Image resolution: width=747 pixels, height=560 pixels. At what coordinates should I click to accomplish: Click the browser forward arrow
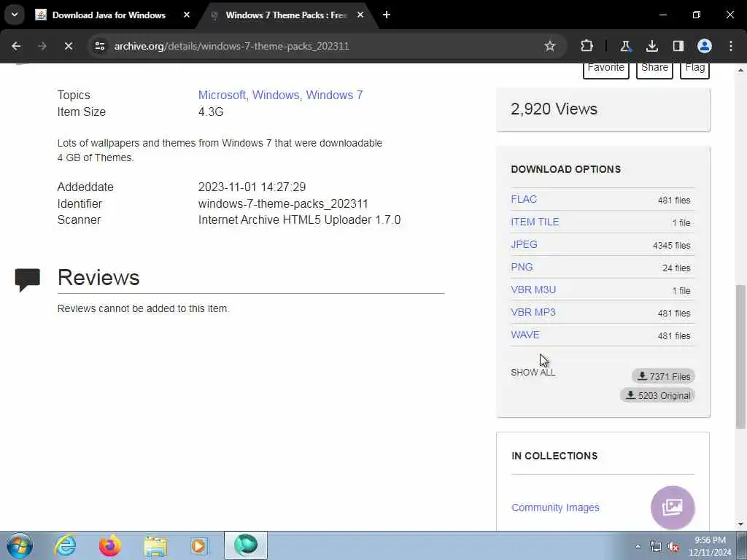42,46
